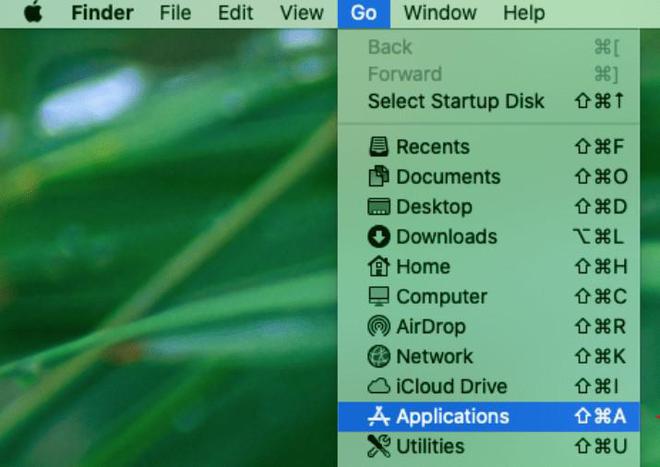The width and height of the screenshot is (660, 467).
Task: Select Recents from the Go menu
Action: click(x=433, y=147)
